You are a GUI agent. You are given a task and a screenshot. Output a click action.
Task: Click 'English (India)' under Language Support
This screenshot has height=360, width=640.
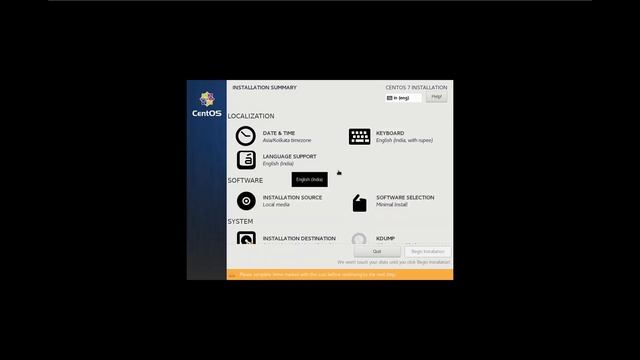click(278, 164)
